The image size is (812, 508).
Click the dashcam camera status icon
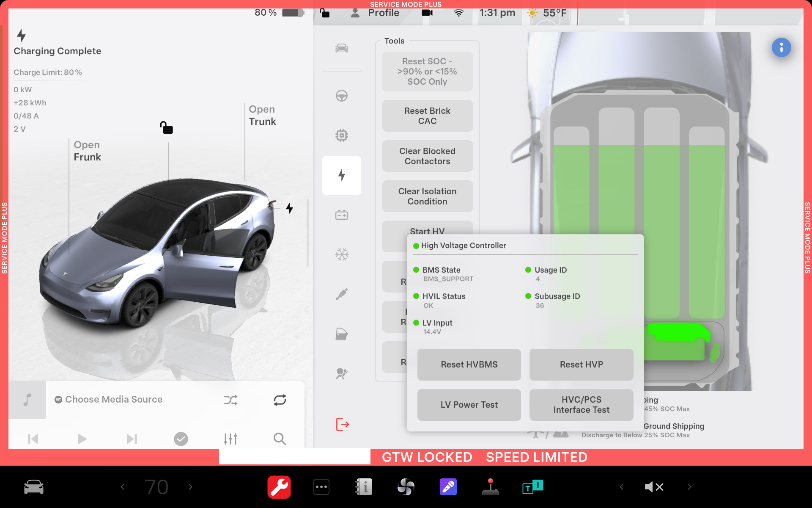pos(427,13)
